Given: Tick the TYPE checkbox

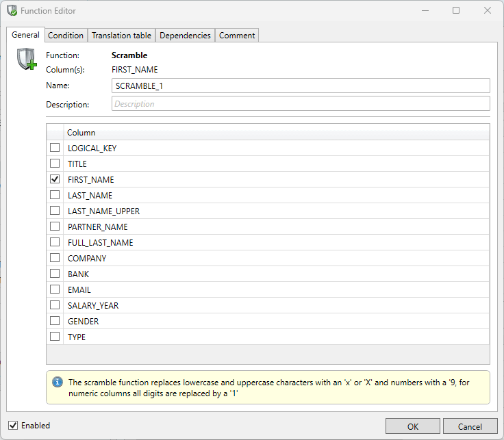Looking at the screenshot, I should click(x=55, y=337).
